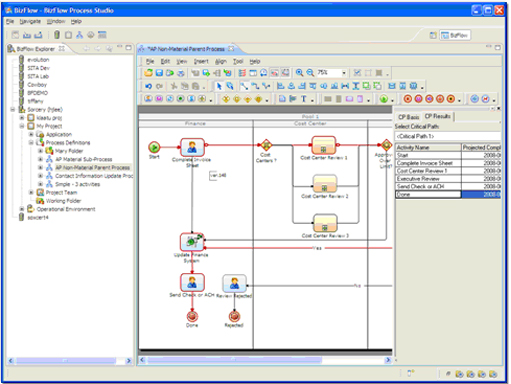Image resolution: width=511 pixels, height=384 pixels.
Task: Click the Open folder toolbar icon
Action: pyautogui.click(x=148, y=73)
